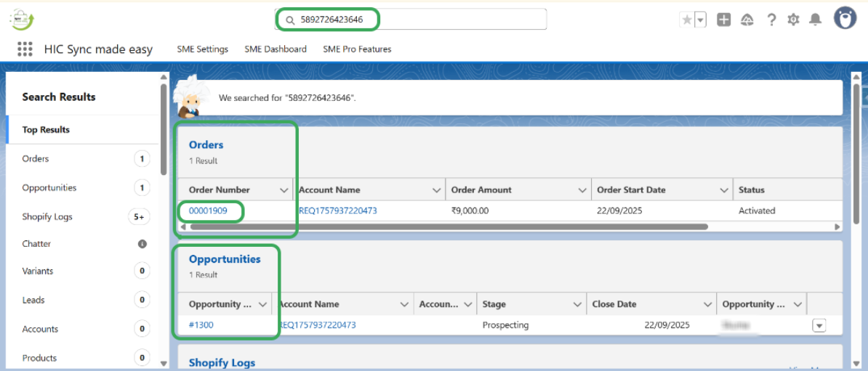The image size is (868, 371).
Task: Select Accounts in search sidebar
Action: pos(82,329)
